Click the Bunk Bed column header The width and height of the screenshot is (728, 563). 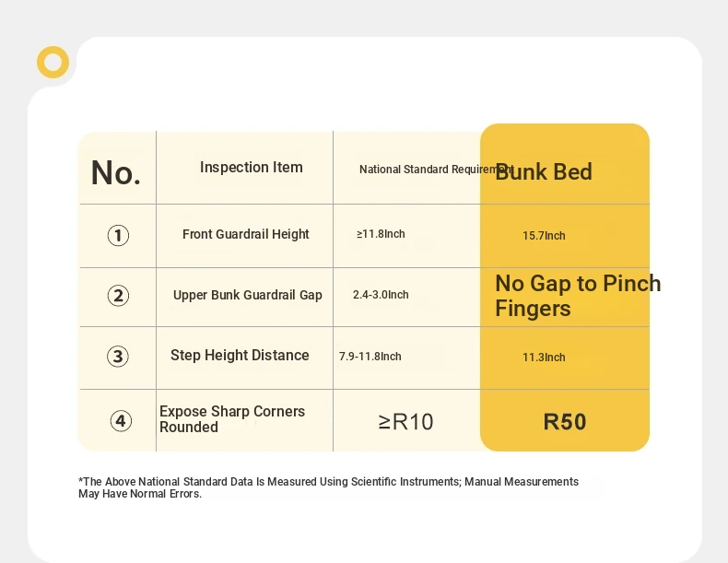click(x=544, y=171)
